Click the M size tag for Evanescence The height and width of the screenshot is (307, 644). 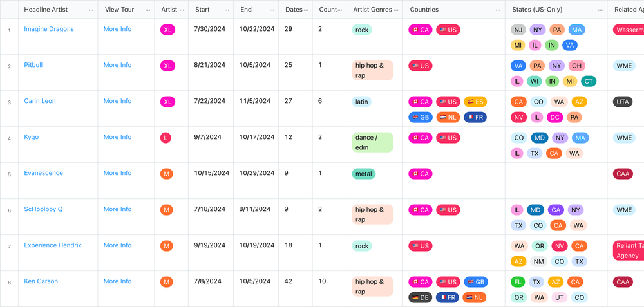point(166,174)
